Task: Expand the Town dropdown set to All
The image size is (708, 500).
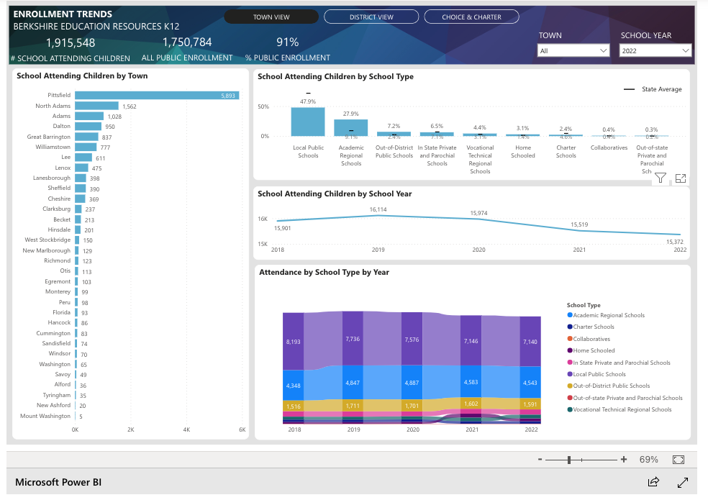Action: [x=572, y=50]
